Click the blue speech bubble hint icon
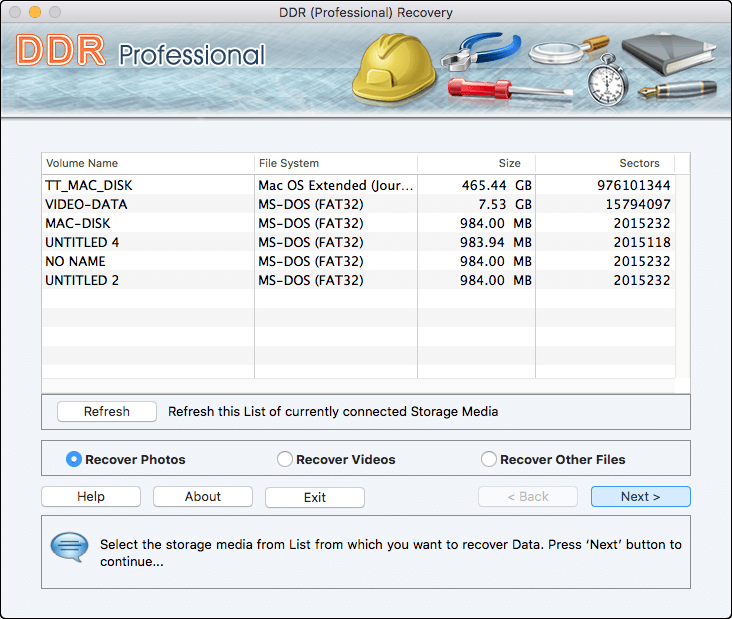Viewport: 732px width, 619px height. point(69,547)
